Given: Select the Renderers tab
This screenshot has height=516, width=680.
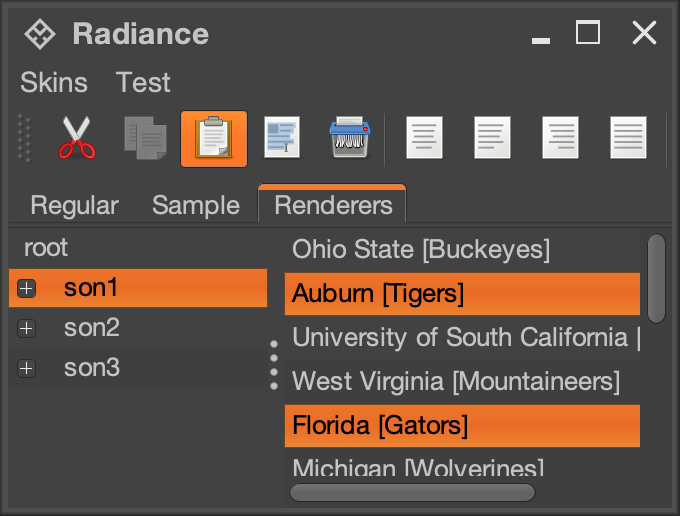Looking at the screenshot, I should click(x=333, y=204).
